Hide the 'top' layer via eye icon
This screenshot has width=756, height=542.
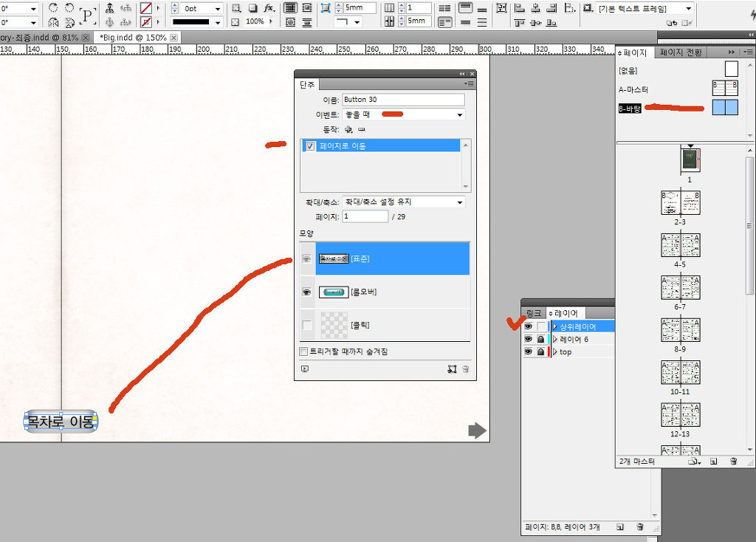(528, 352)
